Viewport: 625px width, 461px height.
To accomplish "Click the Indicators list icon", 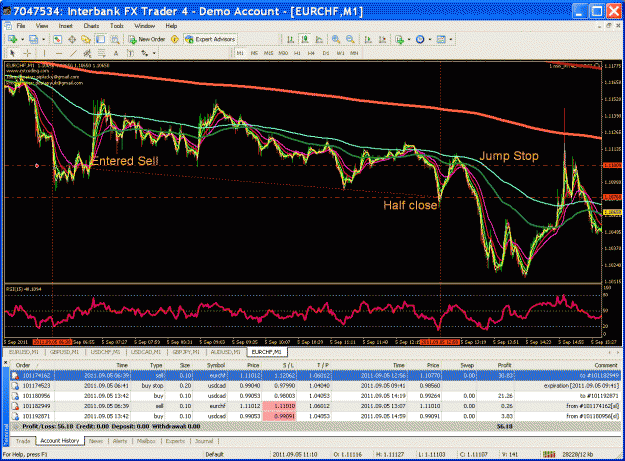I will [399, 39].
